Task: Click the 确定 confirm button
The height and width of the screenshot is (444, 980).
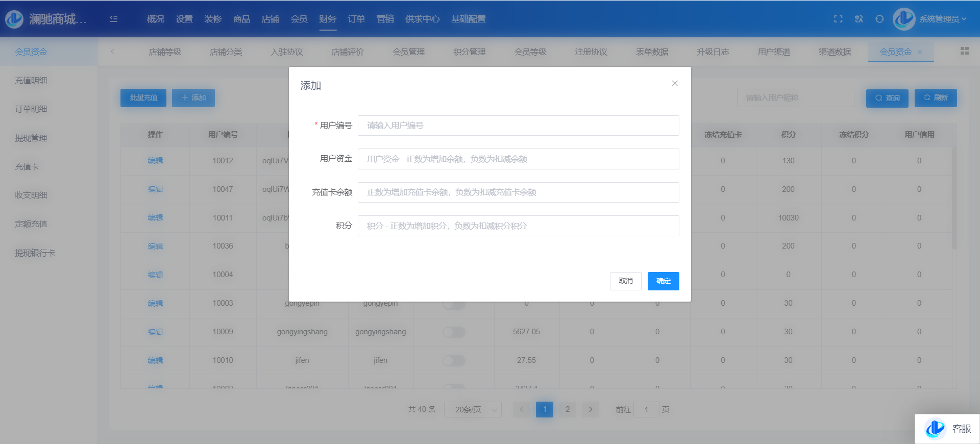Action: coord(663,281)
